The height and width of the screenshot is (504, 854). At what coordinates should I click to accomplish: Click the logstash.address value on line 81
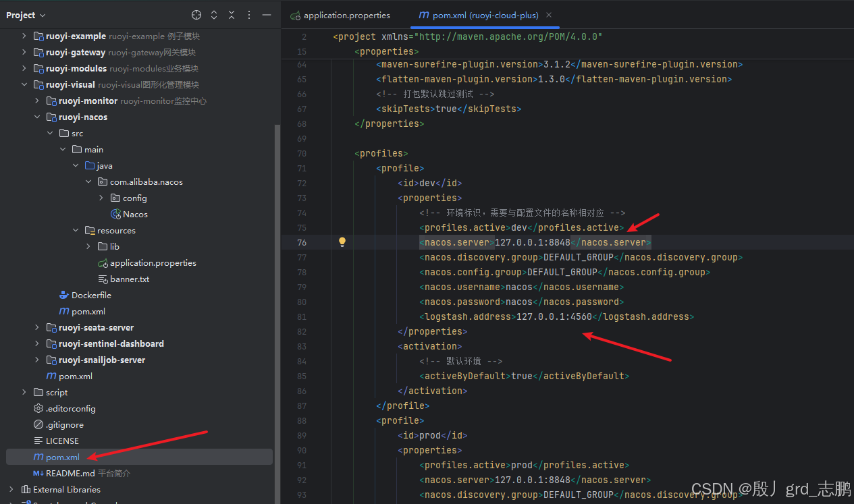[554, 316]
